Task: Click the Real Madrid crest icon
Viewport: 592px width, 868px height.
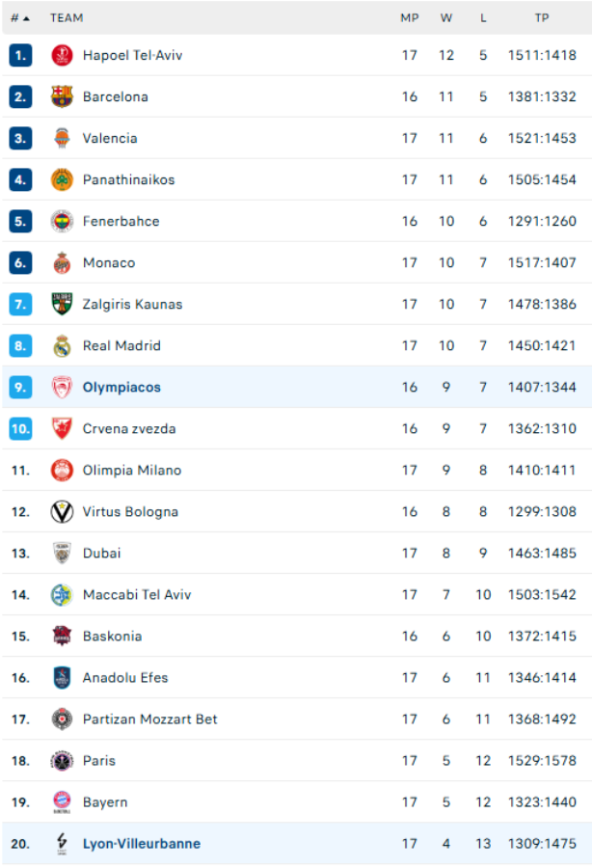Action: (62, 346)
